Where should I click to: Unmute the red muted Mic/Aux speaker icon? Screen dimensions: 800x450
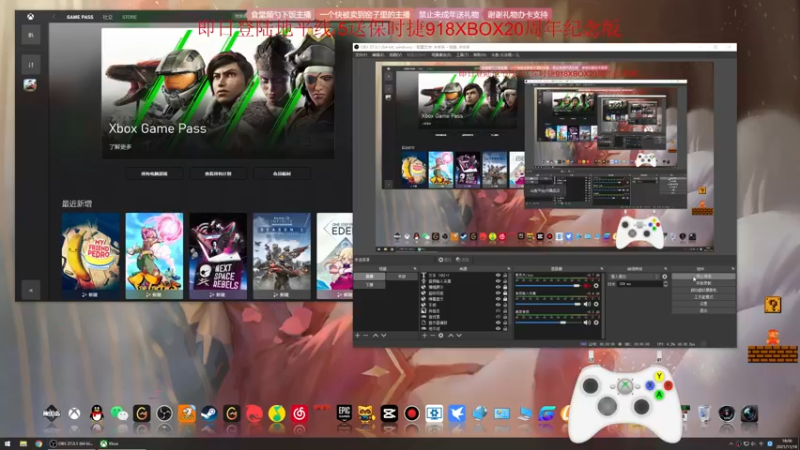click(587, 286)
